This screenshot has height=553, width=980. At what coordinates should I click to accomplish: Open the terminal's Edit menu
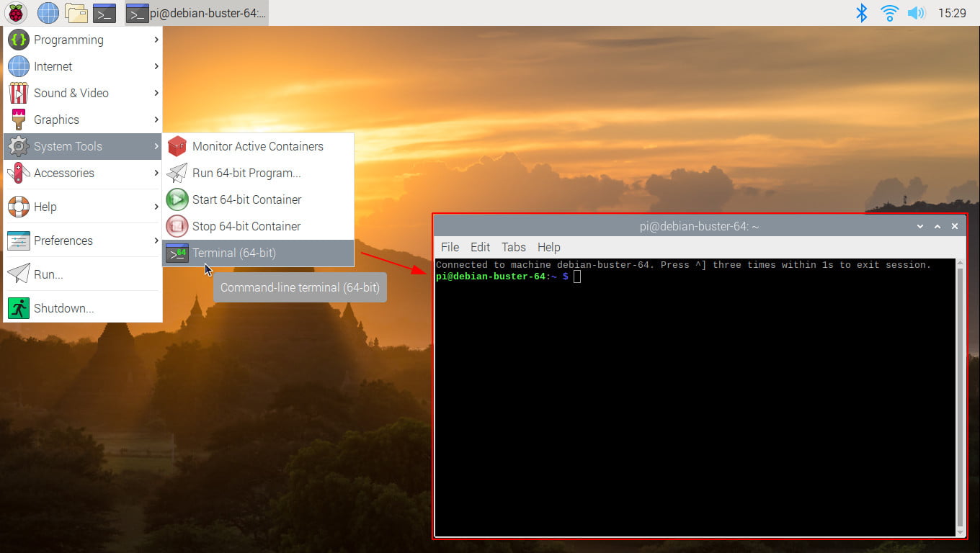point(480,247)
